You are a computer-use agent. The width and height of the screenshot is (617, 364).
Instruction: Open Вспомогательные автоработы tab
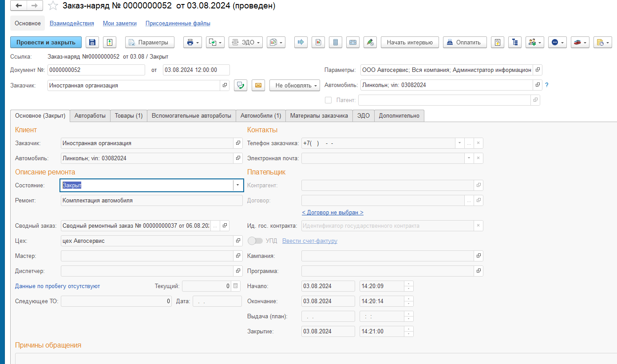[x=191, y=115]
